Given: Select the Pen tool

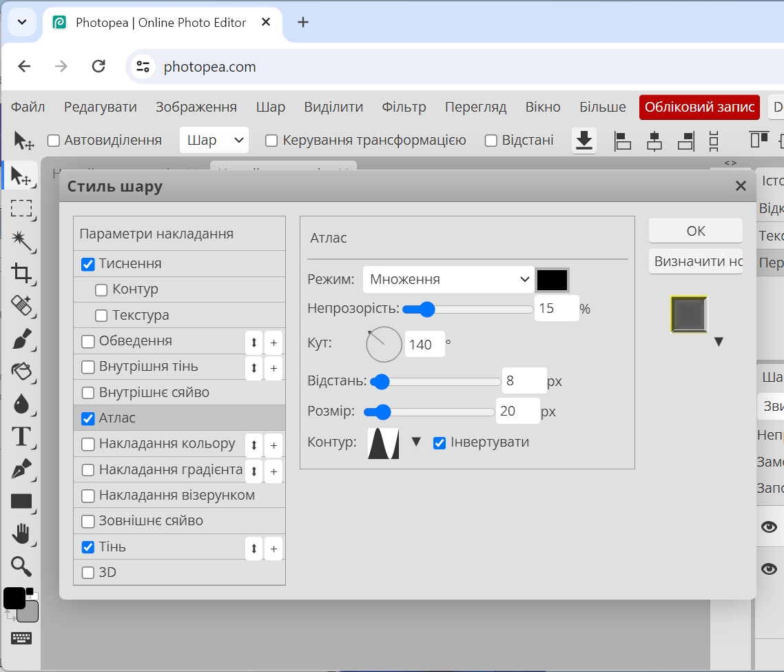Looking at the screenshot, I should click(21, 469).
